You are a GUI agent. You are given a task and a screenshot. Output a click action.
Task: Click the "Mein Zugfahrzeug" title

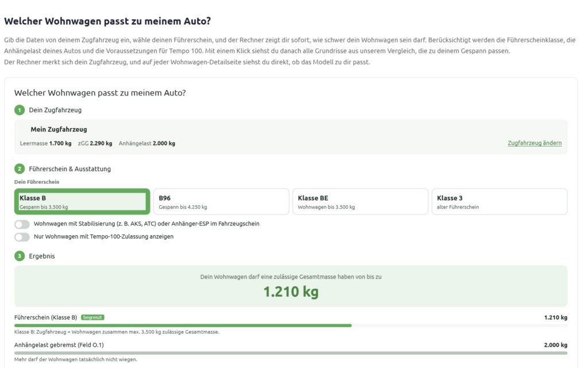click(x=59, y=129)
